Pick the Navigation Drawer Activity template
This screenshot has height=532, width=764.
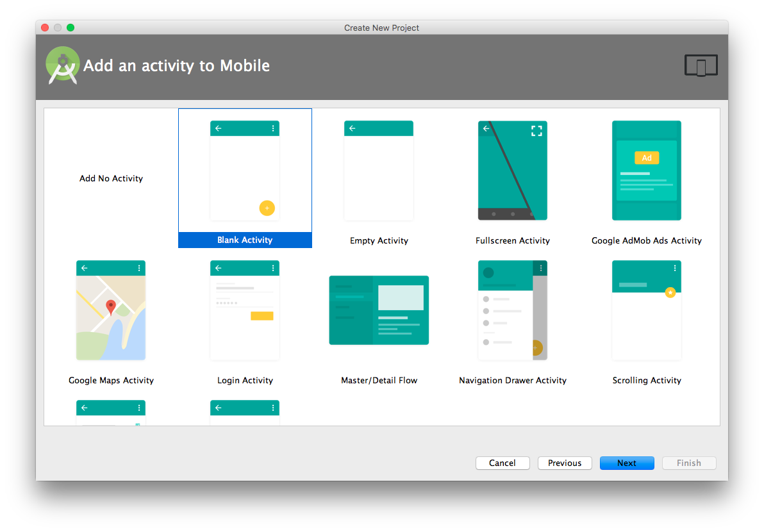[513, 310]
